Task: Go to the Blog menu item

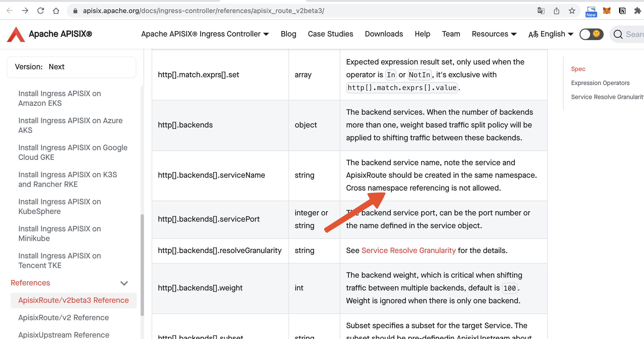Action: 288,34
